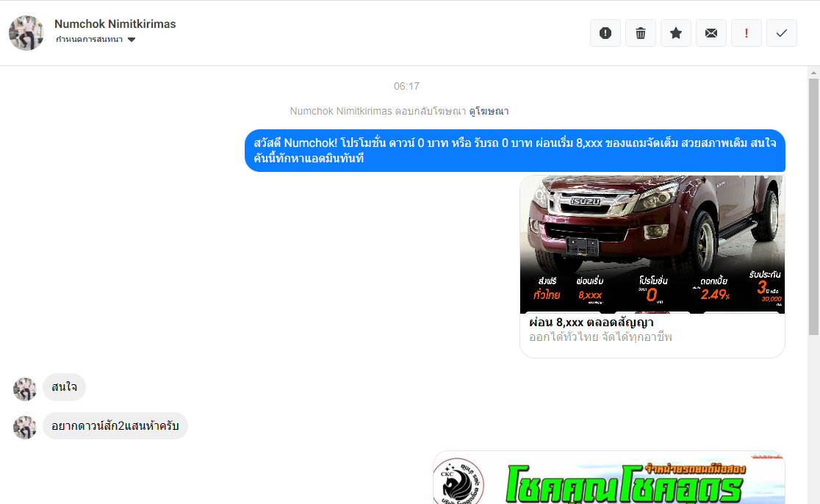Open the green โชคคูณโชคออโต้ banner image
The image size is (820, 504).
pyautogui.click(x=609, y=478)
